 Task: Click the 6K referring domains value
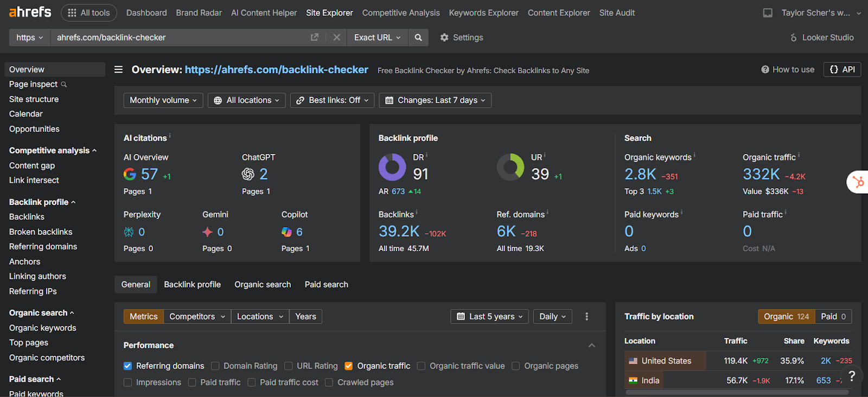[506, 232]
